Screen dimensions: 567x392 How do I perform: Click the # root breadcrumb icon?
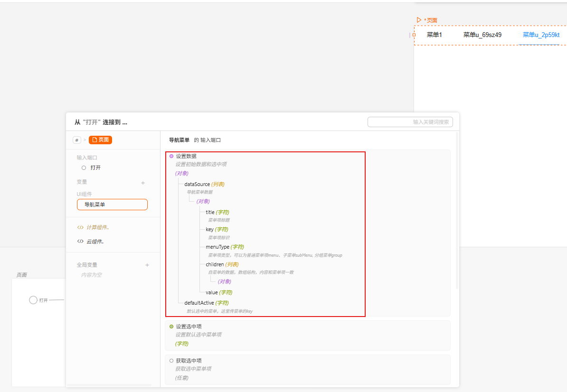(77, 140)
